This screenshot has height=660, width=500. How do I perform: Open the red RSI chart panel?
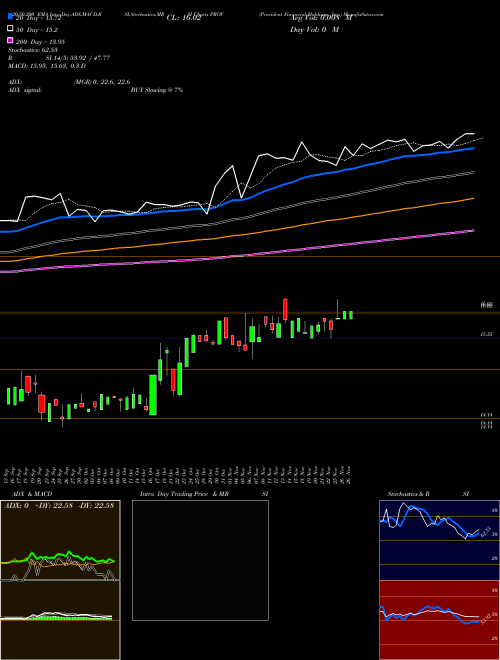[x=439, y=620]
